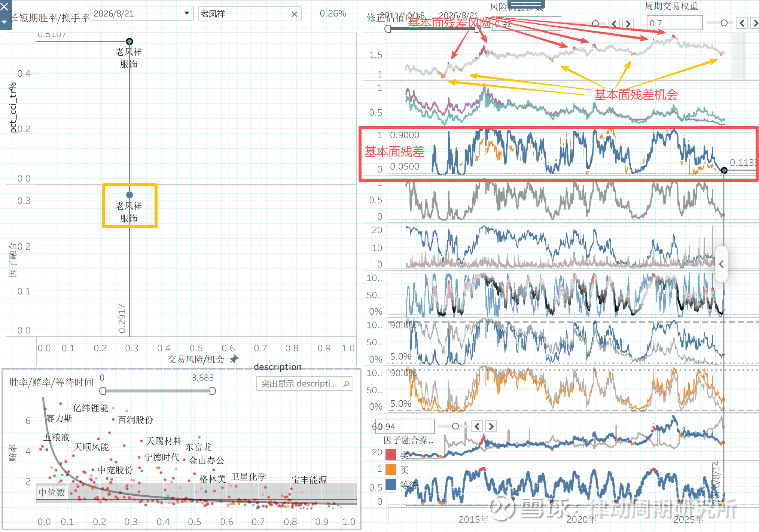Select the blue 等待 legend swatch
759x532 pixels.
[x=391, y=484]
